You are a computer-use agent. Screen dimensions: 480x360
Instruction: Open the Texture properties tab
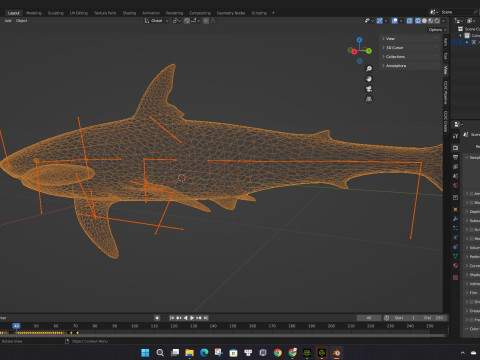pos(455,277)
